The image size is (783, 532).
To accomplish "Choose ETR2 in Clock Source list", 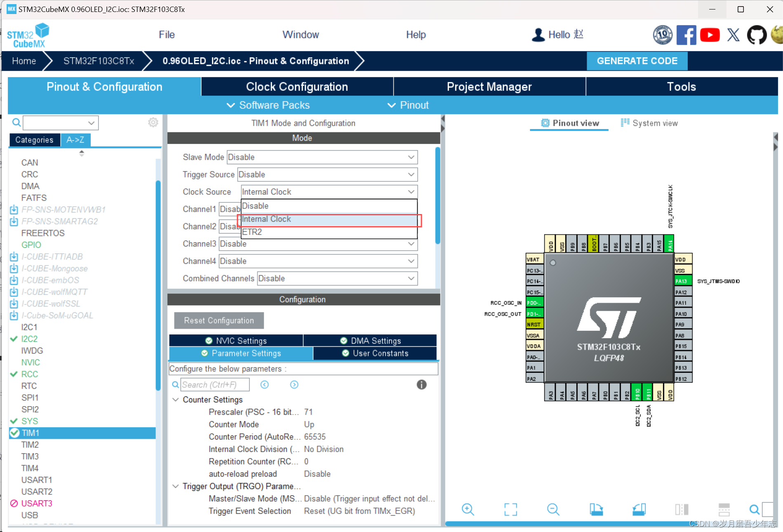I will tap(329, 232).
